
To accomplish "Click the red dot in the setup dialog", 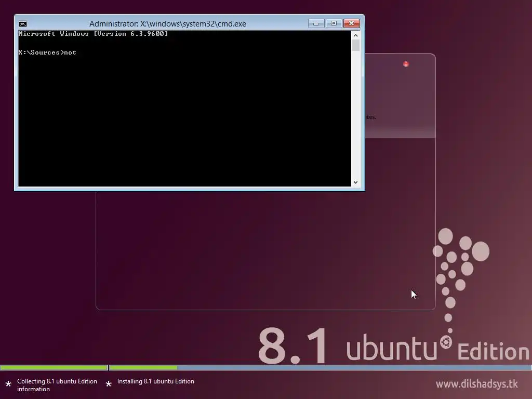I will 406,64.
